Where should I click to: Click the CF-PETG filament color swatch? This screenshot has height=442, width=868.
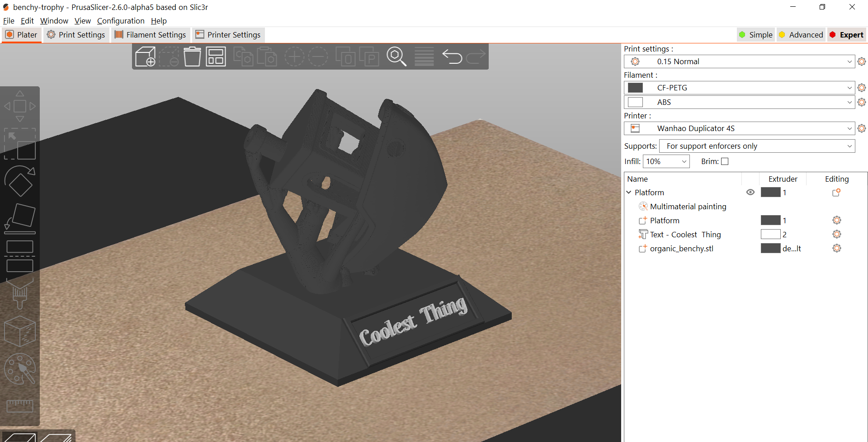tap(635, 88)
